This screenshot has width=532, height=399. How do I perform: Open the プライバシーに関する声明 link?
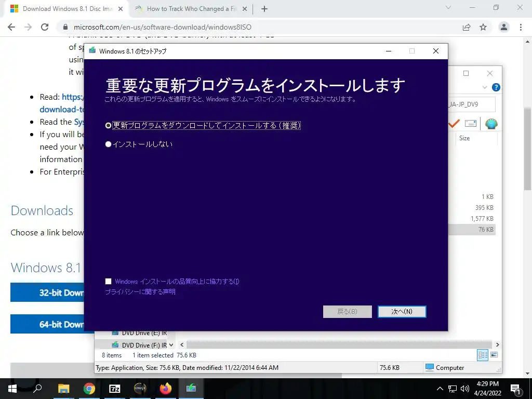[140, 292]
